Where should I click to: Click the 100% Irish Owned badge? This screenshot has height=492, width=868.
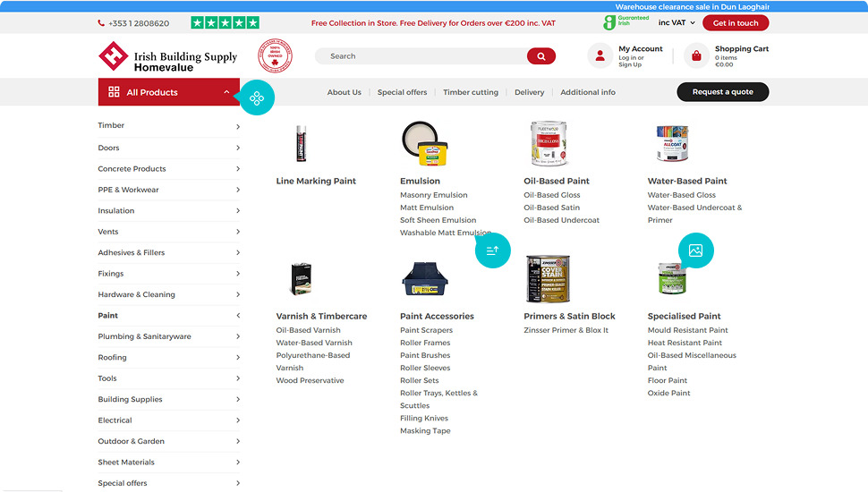tap(275, 55)
